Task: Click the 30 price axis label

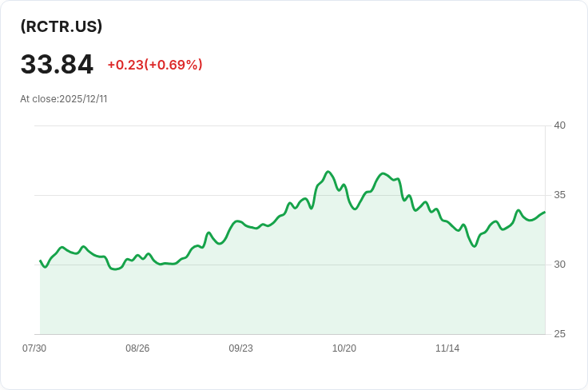Action: point(559,265)
